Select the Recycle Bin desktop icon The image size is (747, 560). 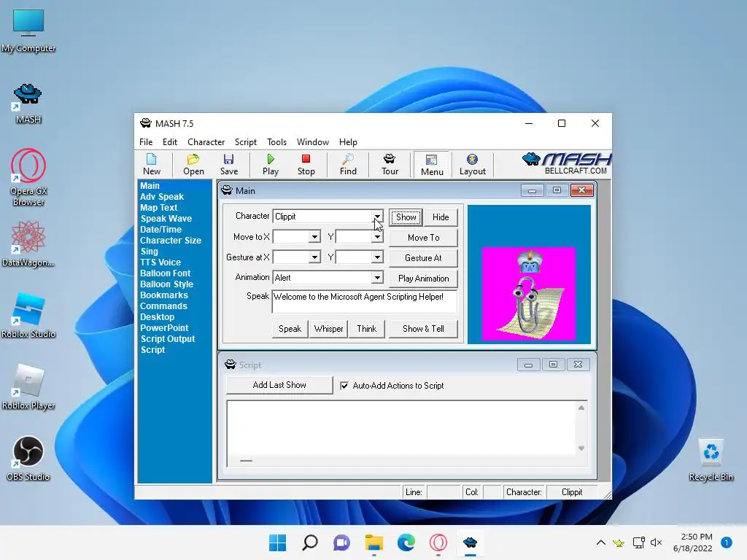(711, 459)
